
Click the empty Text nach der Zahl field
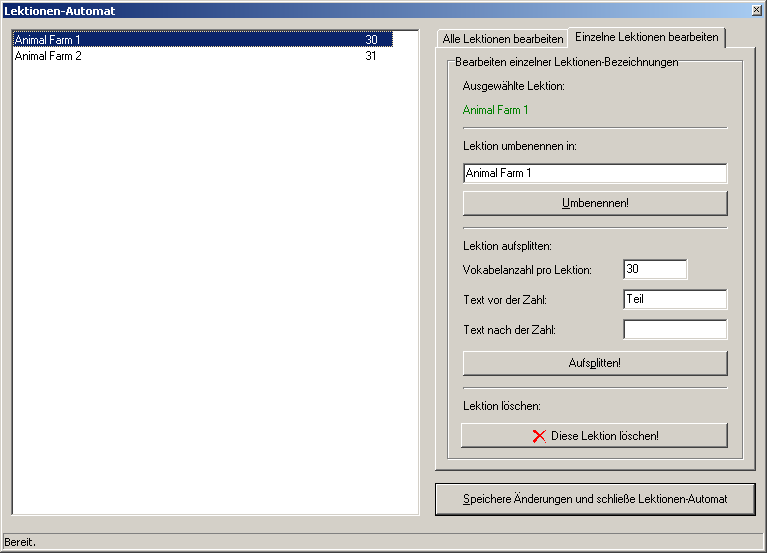(674, 329)
